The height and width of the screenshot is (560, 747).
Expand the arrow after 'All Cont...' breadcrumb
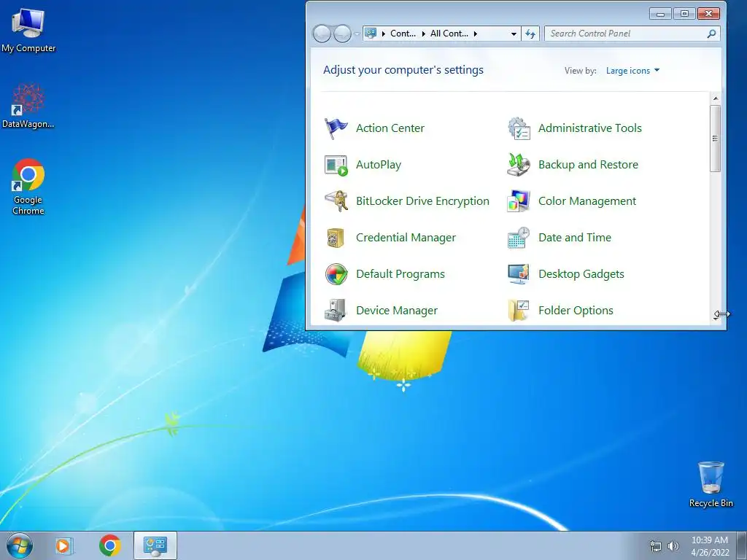[476, 34]
